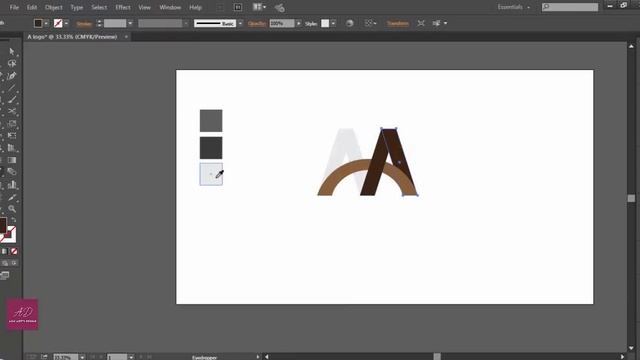Viewport: 640px width, 360px height.
Task: Open the Window menu
Action: [x=170, y=7]
